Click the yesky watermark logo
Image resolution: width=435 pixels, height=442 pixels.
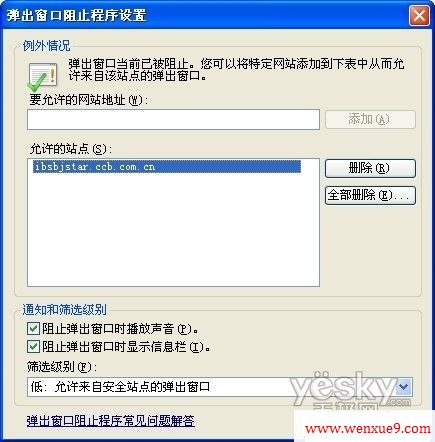click(350, 388)
